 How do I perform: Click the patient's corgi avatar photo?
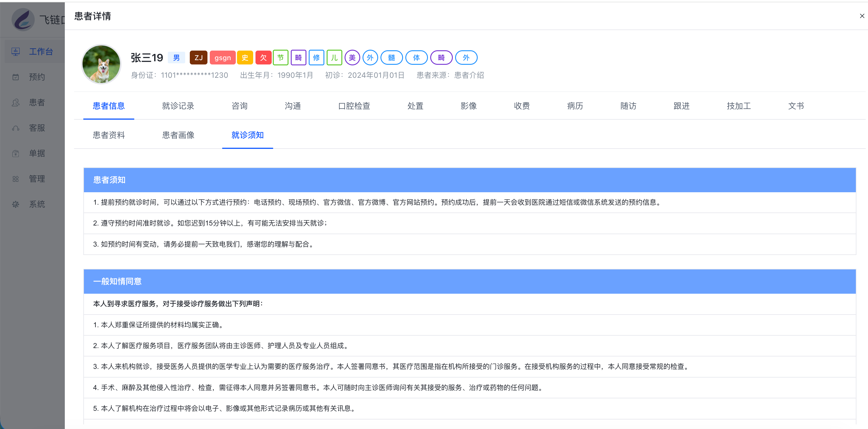pos(101,64)
